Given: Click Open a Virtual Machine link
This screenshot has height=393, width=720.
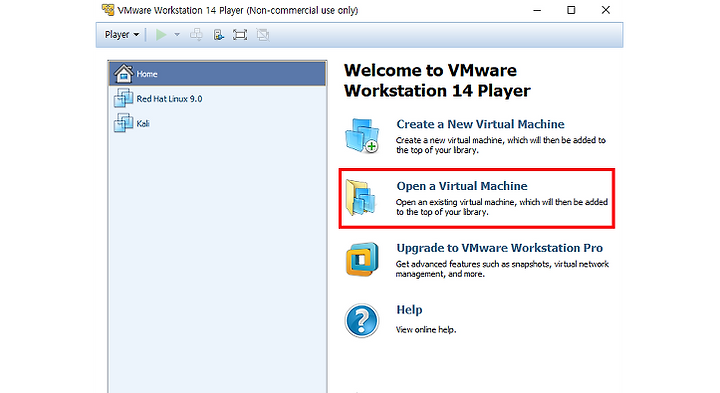Looking at the screenshot, I should pyautogui.click(x=462, y=186).
